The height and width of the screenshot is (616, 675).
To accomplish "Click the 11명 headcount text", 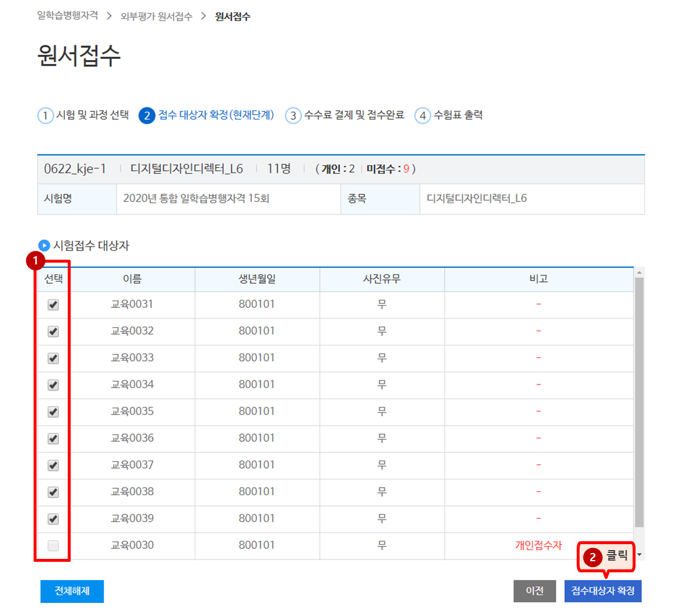I will [279, 169].
